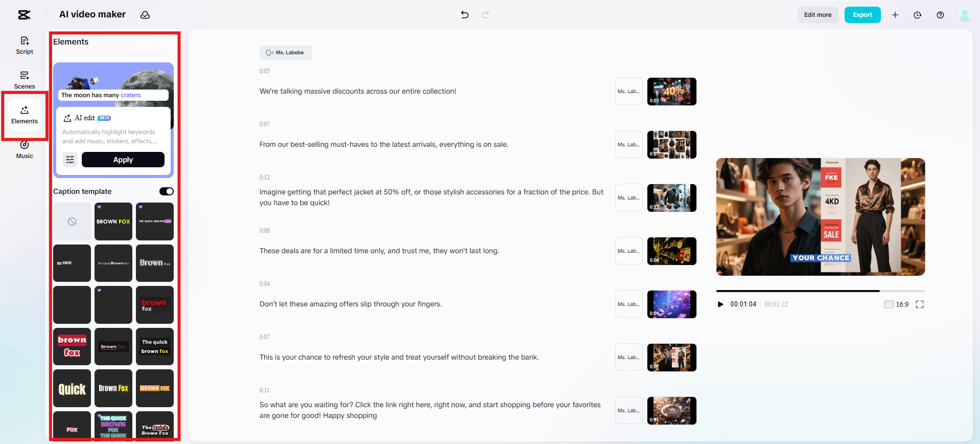This screenshot has height=444, width=980.
Task: Choose the large white Quick caption template
Action: pos(72,388)
